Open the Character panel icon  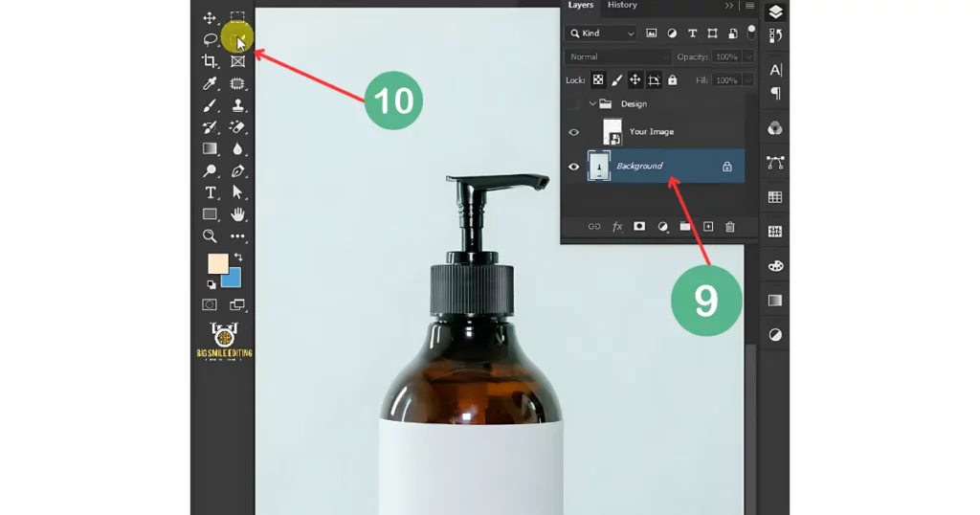click(775, 70)
